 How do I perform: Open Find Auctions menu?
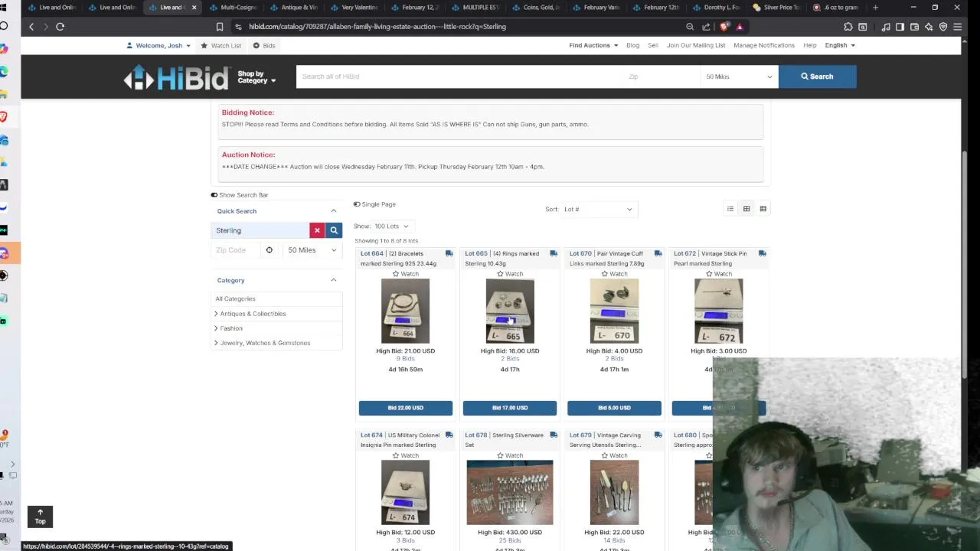click(x=593, y=45)
